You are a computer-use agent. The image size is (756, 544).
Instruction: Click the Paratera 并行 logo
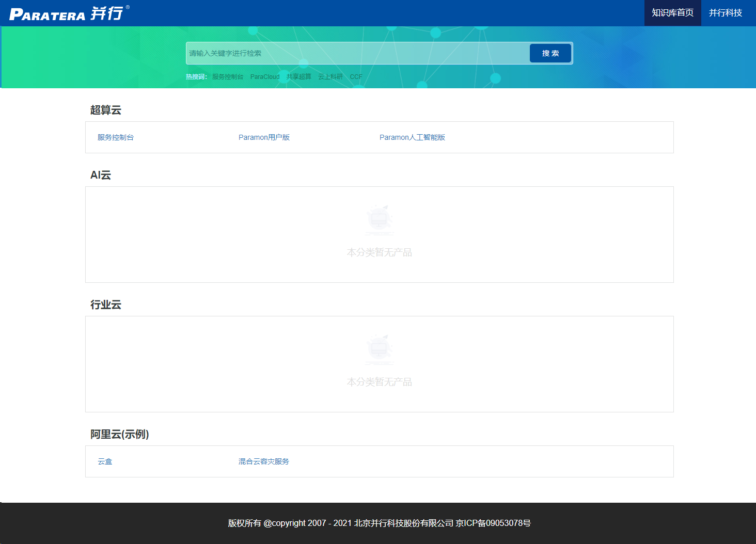[69, 13]
